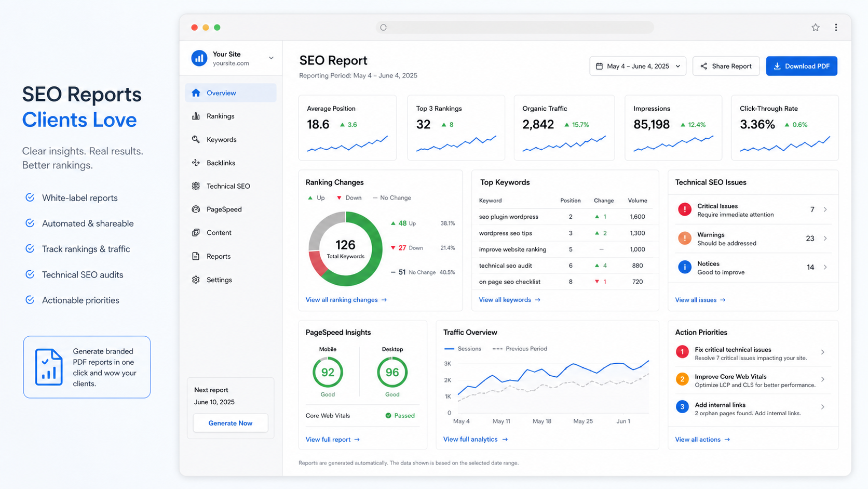Click the blue Notices info icon
This screenshot has height=489, width=868.
[685, 267]
